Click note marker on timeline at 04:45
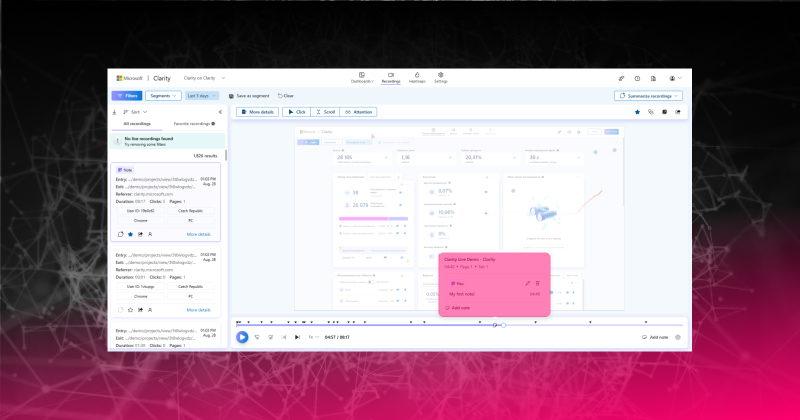 [495, 325]
